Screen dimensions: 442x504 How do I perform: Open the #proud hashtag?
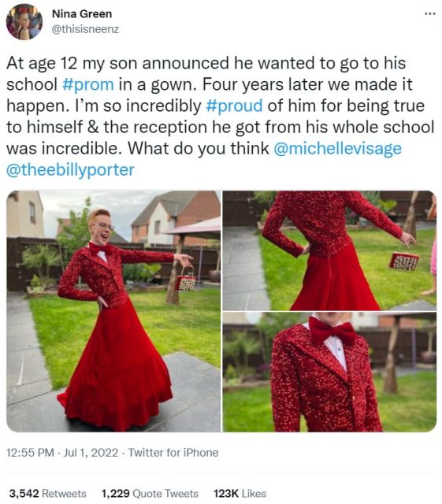coord(234,106)
